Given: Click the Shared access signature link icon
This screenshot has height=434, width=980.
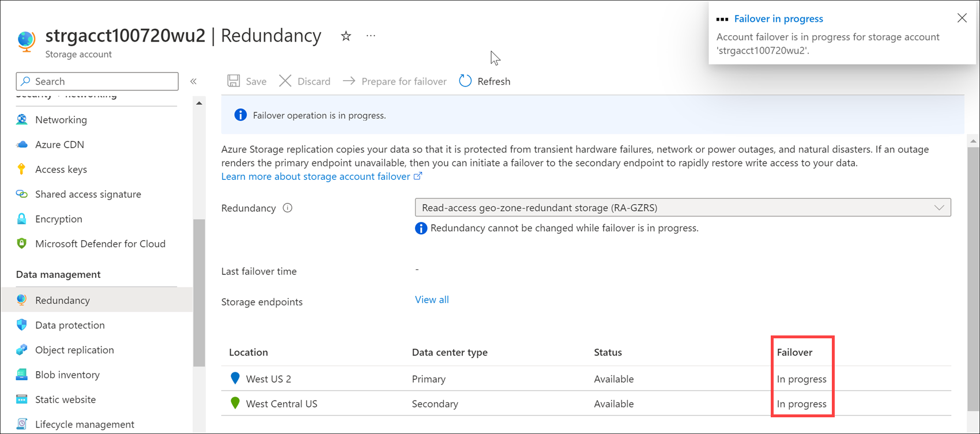Looking at the screenshot, I should tap(21, 194).
